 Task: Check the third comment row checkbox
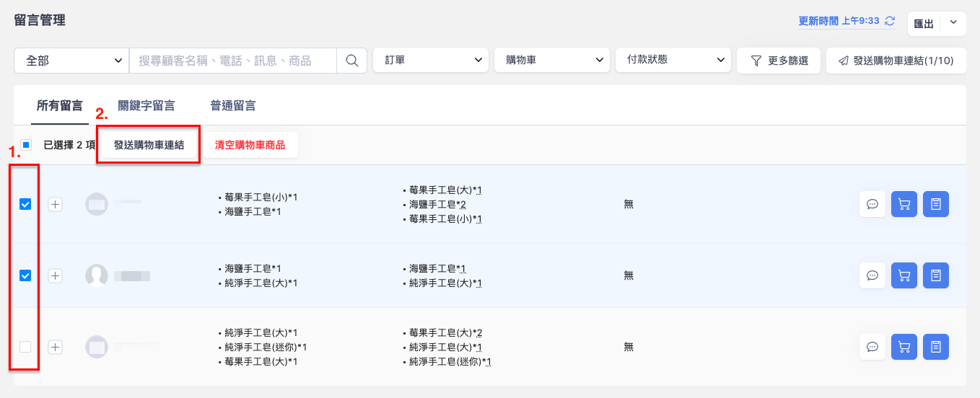(x=25, y=347)
